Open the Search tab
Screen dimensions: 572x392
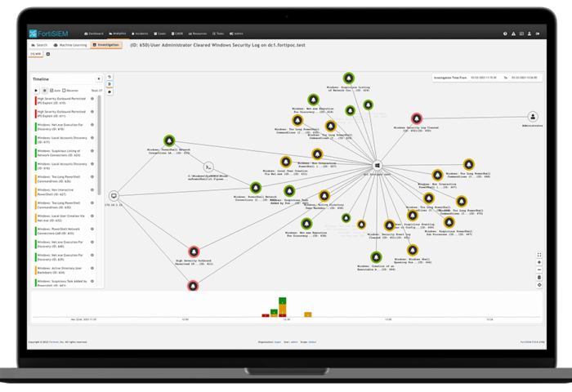point(39,45)
